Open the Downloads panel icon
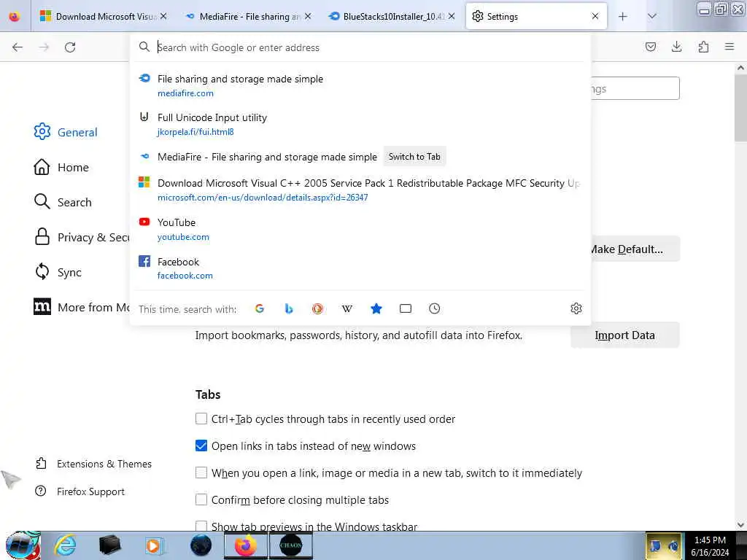 (676, 47)
